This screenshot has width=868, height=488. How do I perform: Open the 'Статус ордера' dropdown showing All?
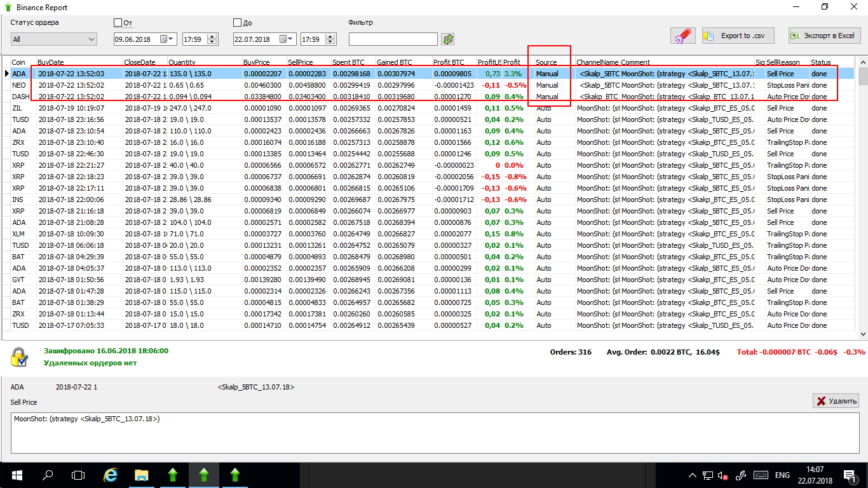tap(54, 39)
